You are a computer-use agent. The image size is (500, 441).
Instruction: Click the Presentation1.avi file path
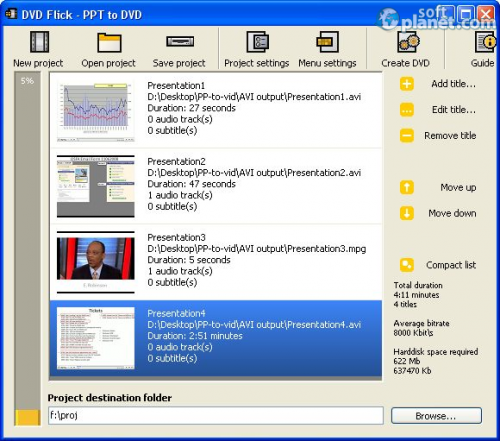tap(254, 97)
